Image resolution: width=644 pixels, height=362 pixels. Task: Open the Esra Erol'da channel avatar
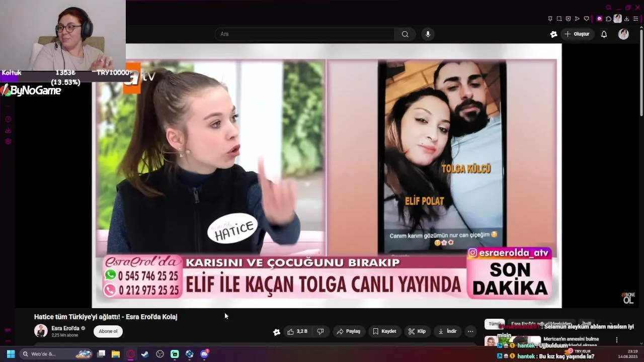click(x=41, y=331)
